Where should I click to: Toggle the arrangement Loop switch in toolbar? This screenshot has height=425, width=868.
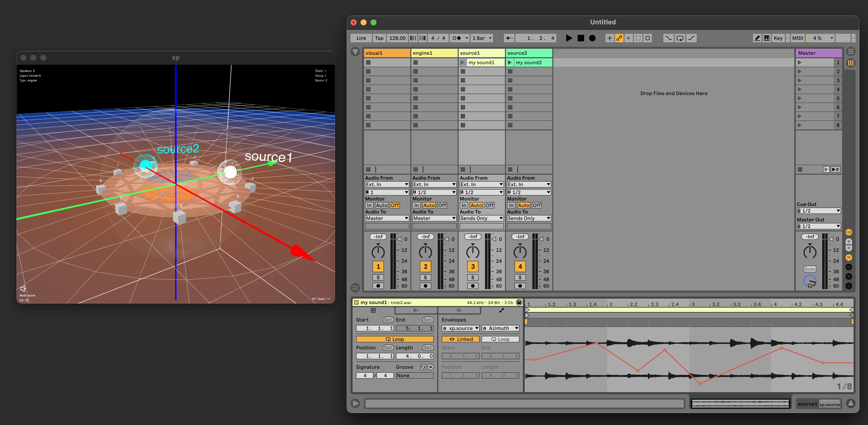(680, 38)
